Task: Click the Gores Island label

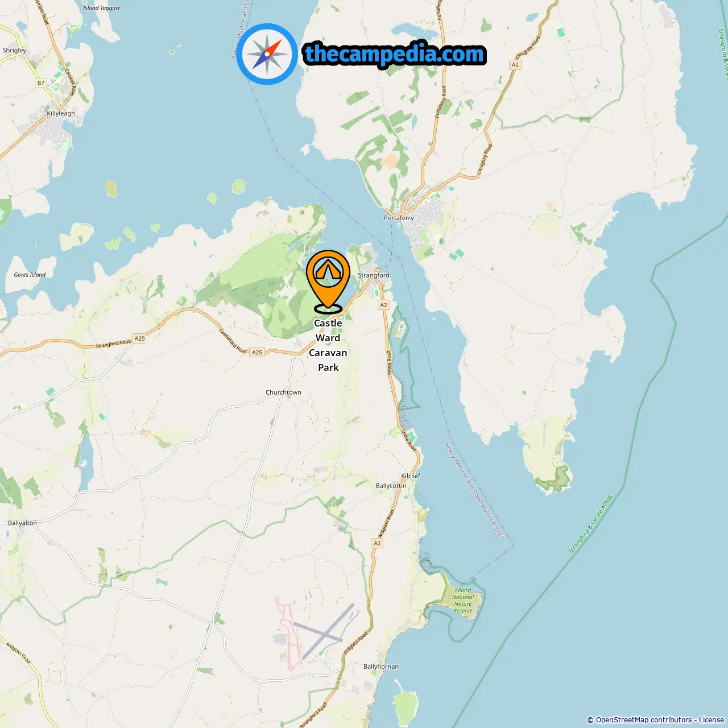Action: (x=30, y=275)
